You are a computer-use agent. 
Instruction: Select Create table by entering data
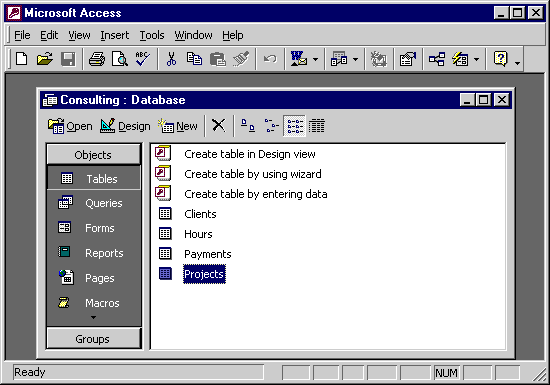[255, 194]
